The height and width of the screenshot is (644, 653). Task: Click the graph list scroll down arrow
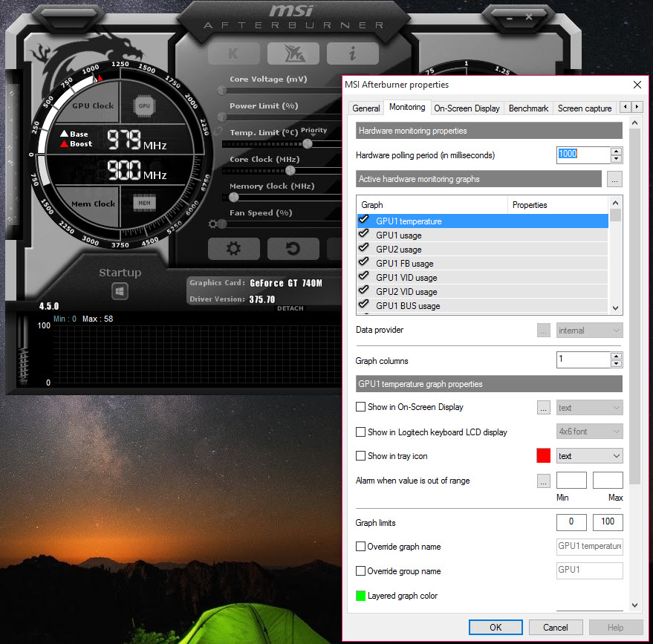616,308
